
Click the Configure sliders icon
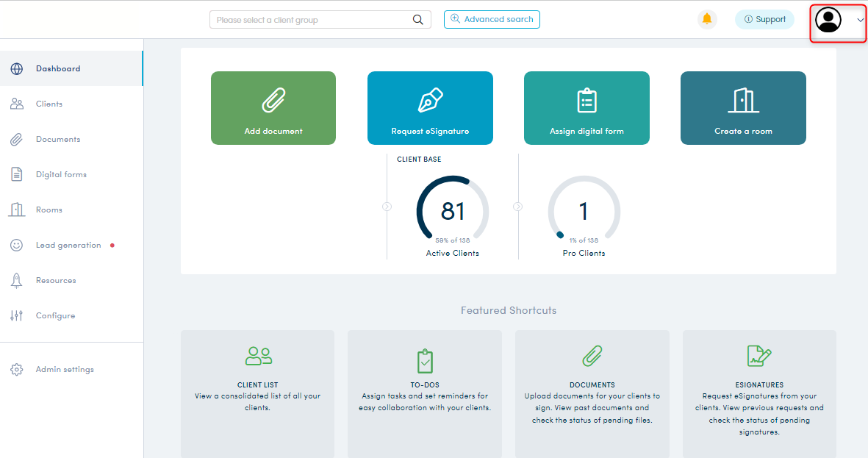point(17,315)
